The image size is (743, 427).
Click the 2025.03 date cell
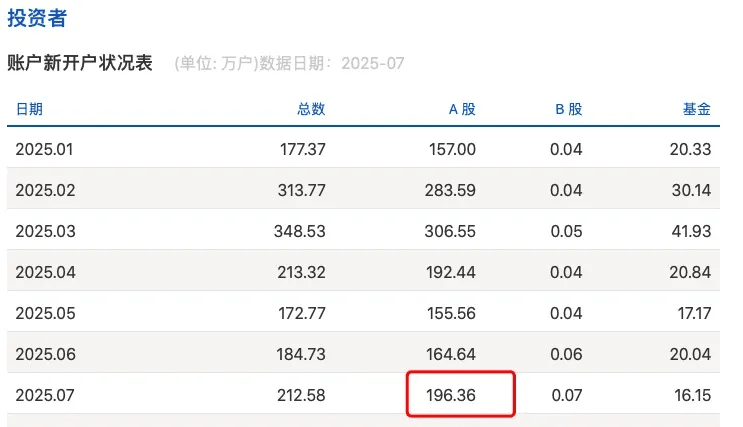45,231
